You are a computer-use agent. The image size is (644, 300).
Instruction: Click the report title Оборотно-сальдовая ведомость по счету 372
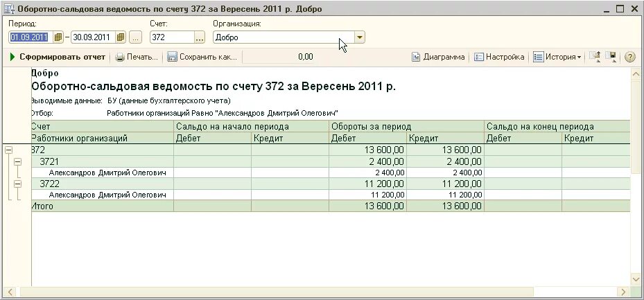pyautogui.click(x=214, y=87)
